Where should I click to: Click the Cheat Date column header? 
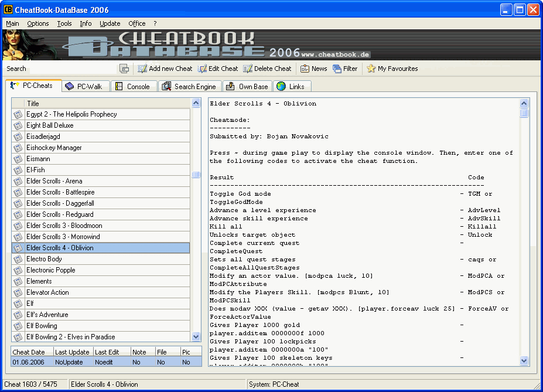tap(32, 352)
